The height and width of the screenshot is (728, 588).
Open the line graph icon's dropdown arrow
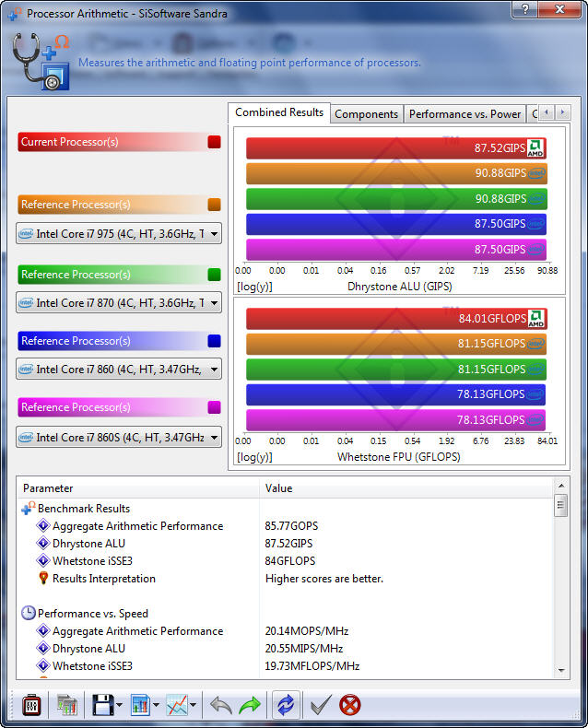(194, 705)
